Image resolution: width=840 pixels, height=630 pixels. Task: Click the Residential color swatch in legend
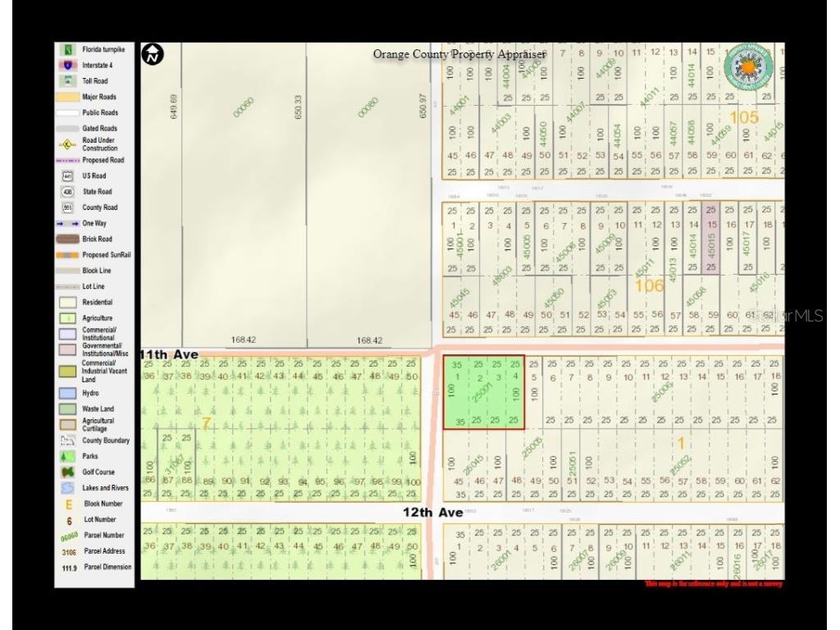[69, 302]
